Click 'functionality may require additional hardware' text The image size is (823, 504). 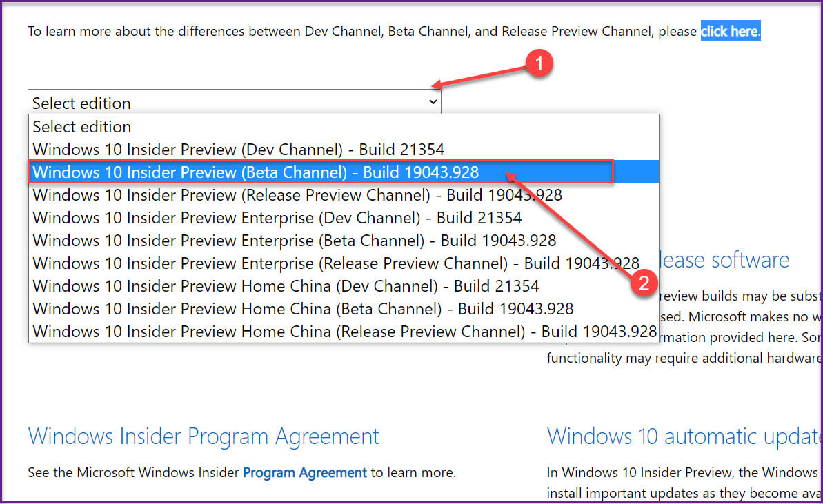[684, 359]
